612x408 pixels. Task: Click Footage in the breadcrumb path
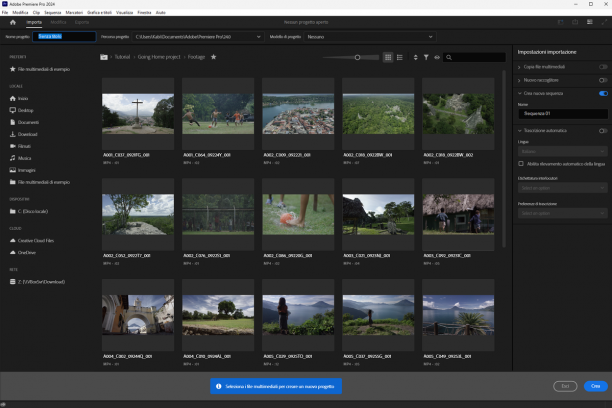click(196, 57)
